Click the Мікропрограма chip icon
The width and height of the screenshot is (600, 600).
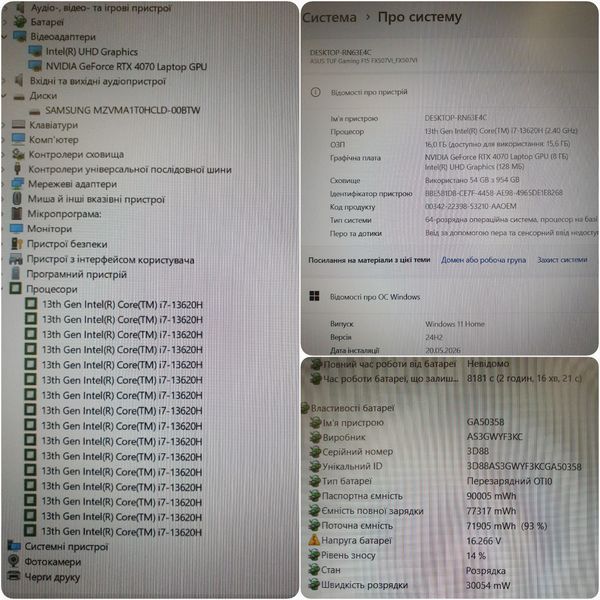(x=16, y=214)
